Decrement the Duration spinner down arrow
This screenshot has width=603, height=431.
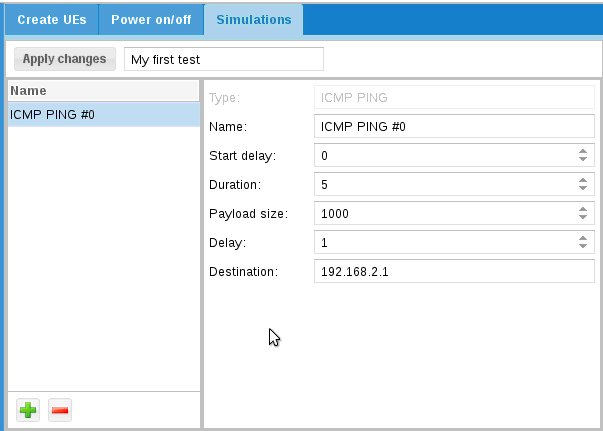coord(583,189)
